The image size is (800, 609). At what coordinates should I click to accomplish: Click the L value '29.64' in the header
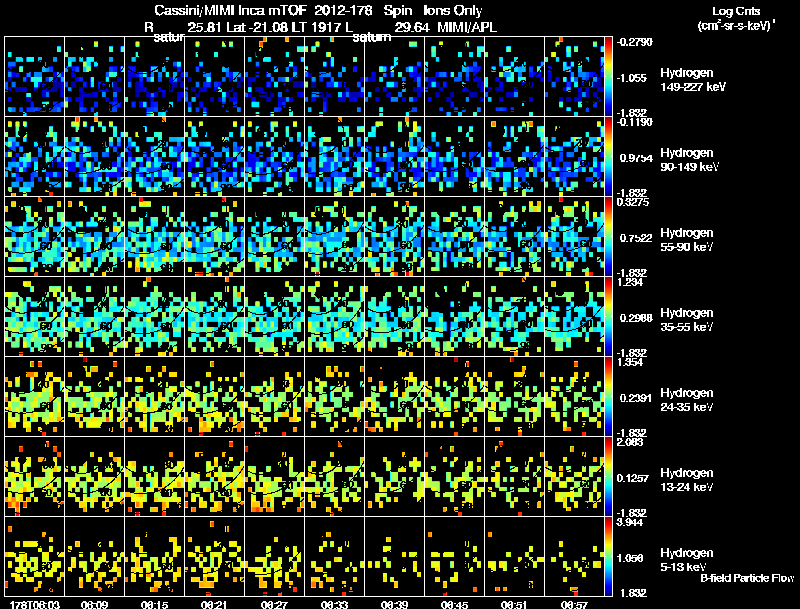[x=412, y=27]
